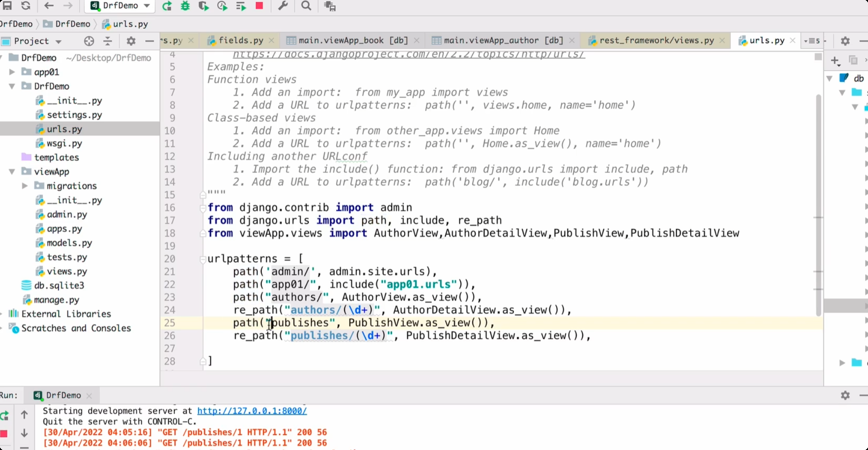Click the down arrow in Run console
Image resolution: width=868 pixels, height=450 pixels.
click(24, 433)
